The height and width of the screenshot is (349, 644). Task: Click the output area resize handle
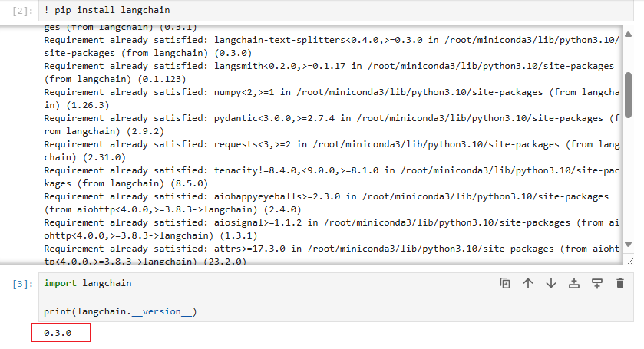point(630,262)
